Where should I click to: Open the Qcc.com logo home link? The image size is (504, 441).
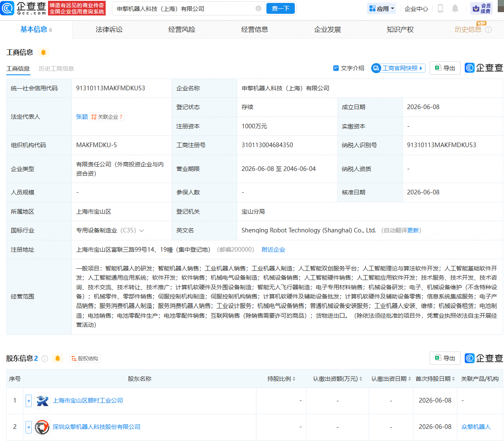(23, 8)
